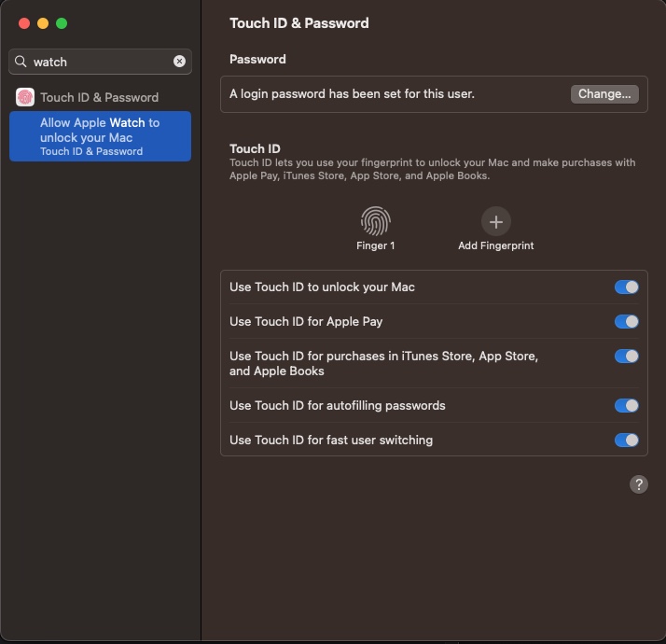The height and width of the screenshot is (644, 666).
Task: Click the "Touch ID lets you use your fingerprint" description
Action: (433, 169)
